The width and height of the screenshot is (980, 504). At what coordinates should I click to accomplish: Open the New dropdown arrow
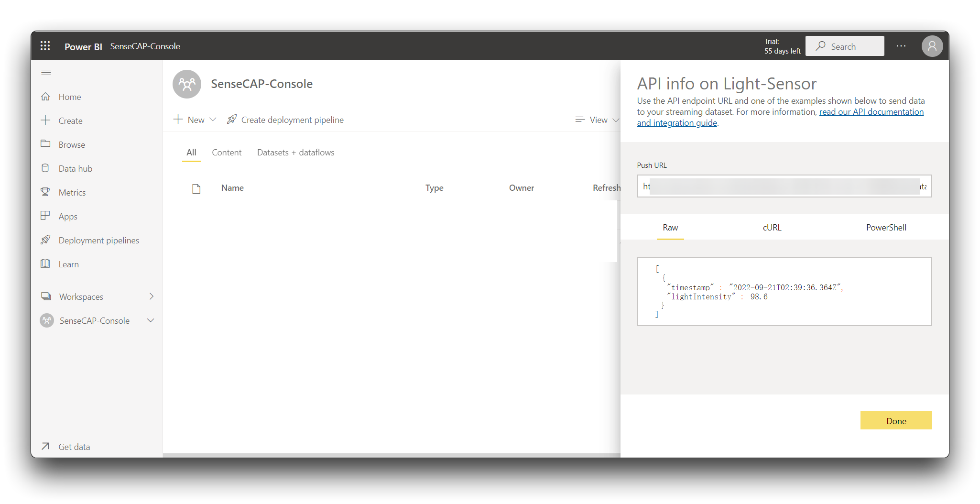pos(213,120)
